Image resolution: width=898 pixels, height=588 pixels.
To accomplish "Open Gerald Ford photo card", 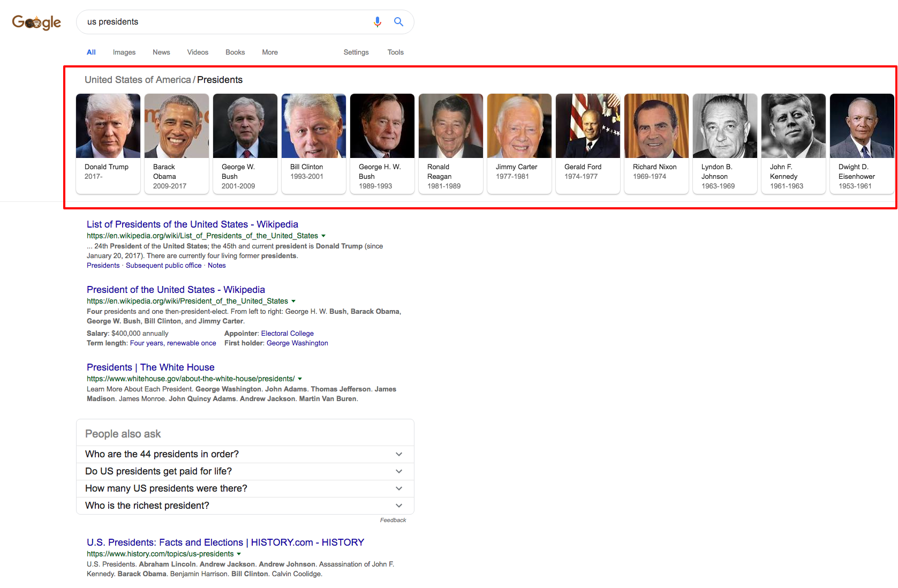I will [x=588, y=144].
